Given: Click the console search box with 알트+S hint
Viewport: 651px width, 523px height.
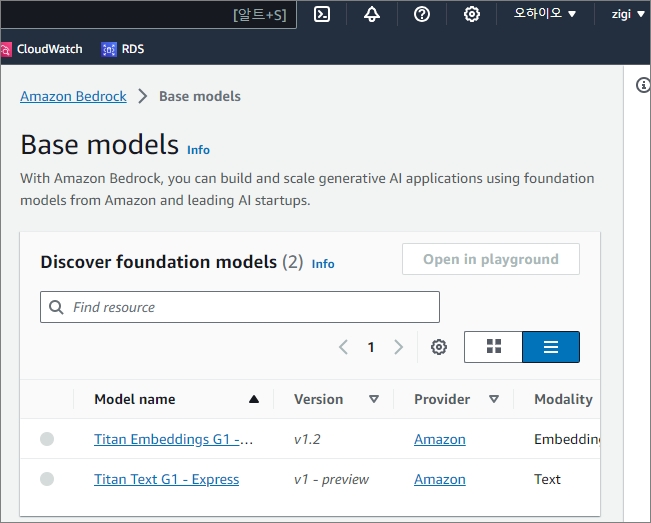Looking at the screenshot, I should (149, 15).
